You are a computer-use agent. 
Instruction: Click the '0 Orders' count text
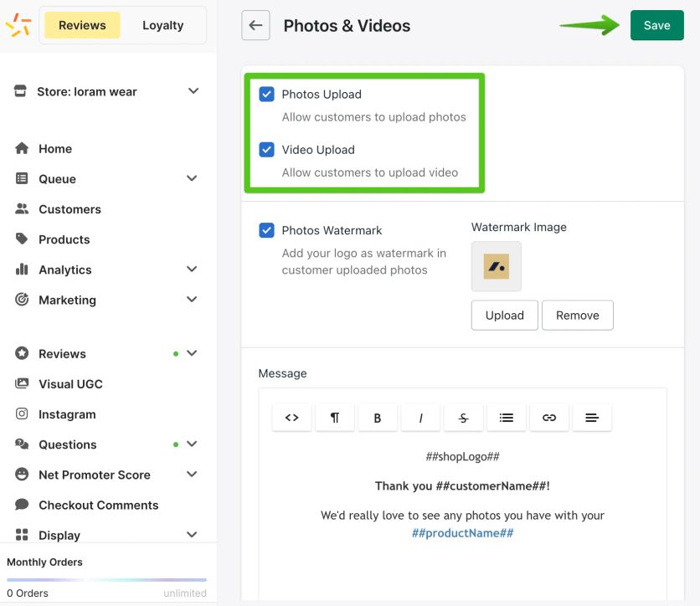click(x=28, y=593)
